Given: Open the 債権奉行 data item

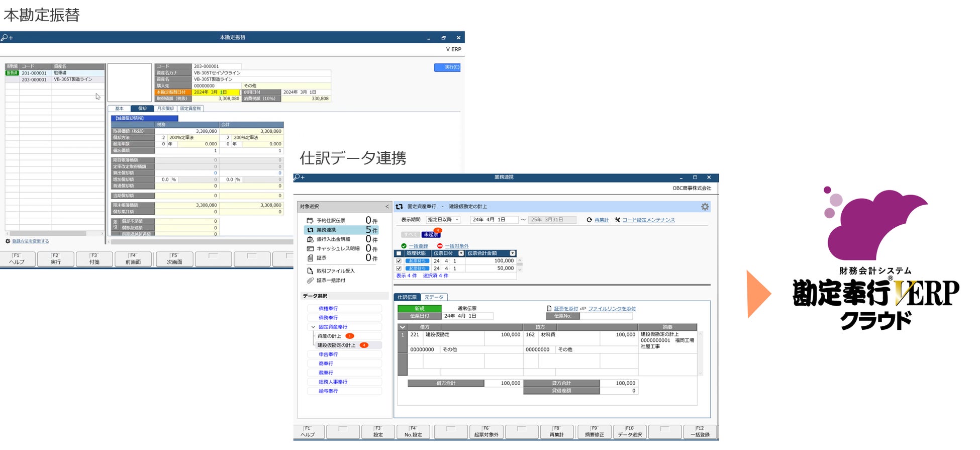Looking at the screenshot, I should 344,308.
